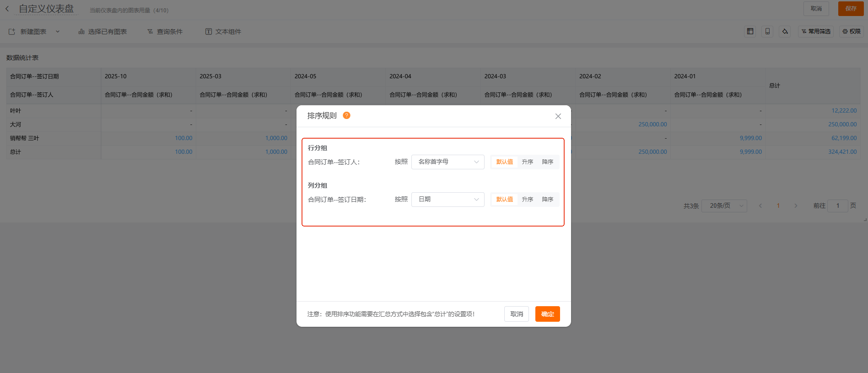Viewport: 868px width, 373px height.
Task: Close the 排序规则 dialog with the X
Action: point(558,116)
